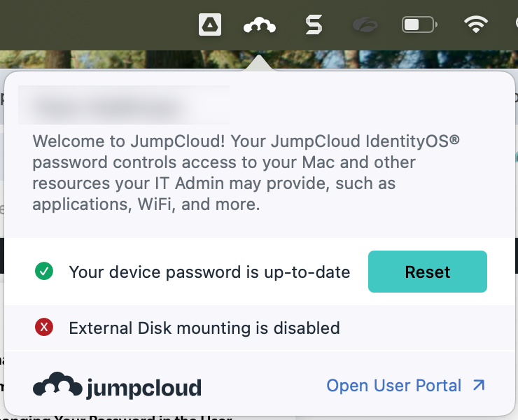
Task: Click the JumpCloud menu bar icon
Action: click(x=259, y=26)
